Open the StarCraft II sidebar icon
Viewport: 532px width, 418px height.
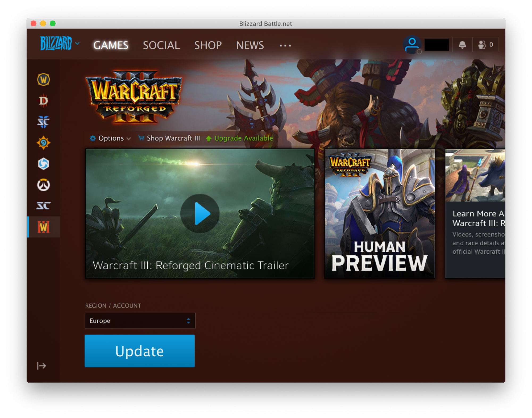pos(43,122)
